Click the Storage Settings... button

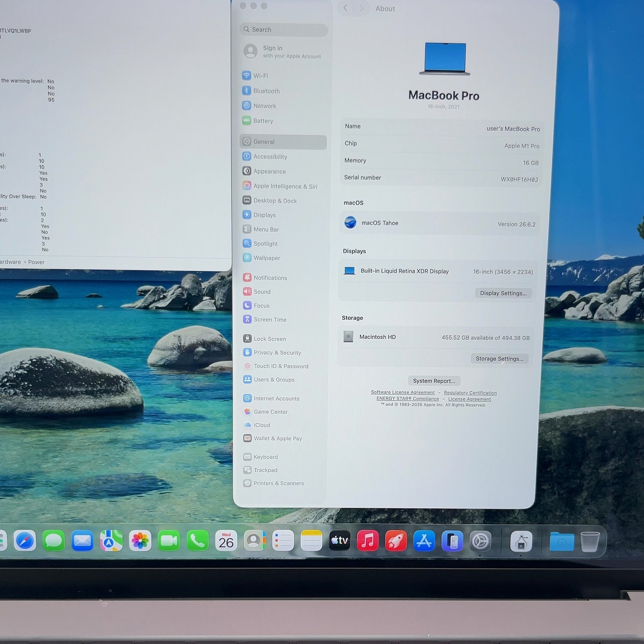click(x=499, y=358)
